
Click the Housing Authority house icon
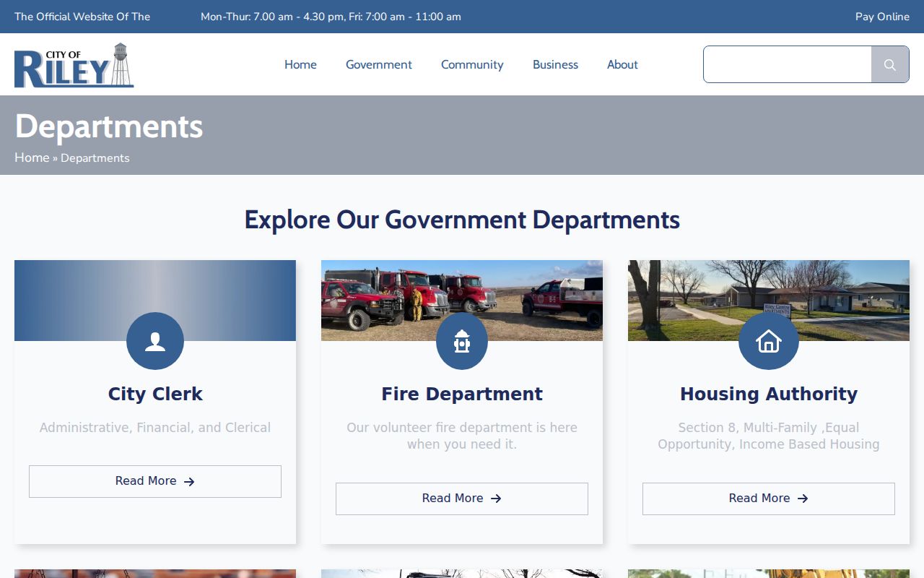769,341
